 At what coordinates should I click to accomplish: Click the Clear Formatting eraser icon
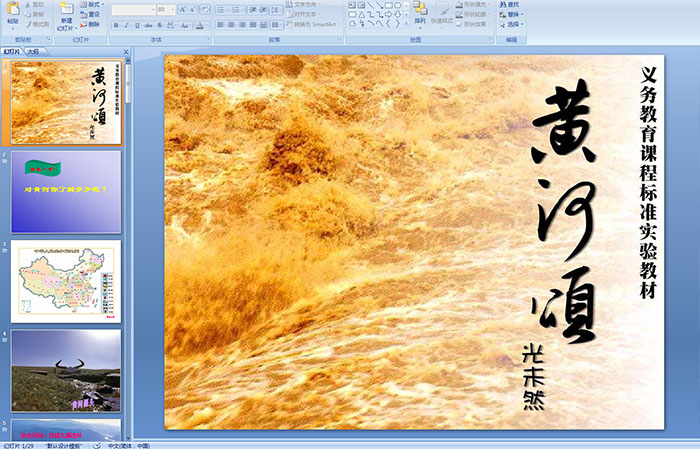click(x=205, y=9)
